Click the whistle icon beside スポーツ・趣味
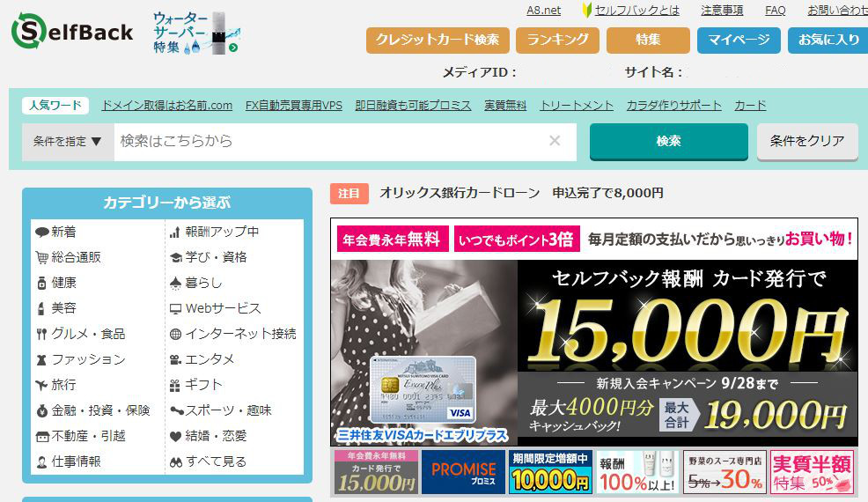Screen dimensions: 868x502 click(x=177, y=411)
